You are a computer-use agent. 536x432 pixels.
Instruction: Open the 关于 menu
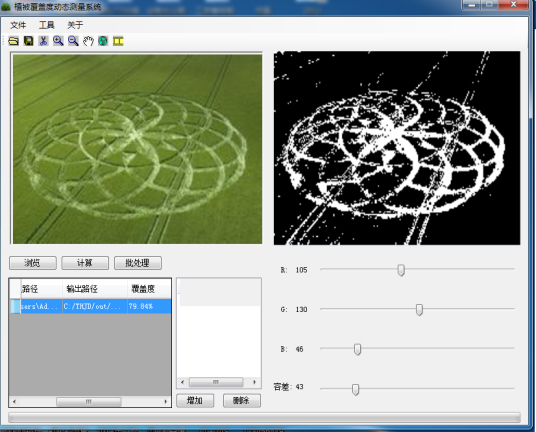(x=75, y=25)
